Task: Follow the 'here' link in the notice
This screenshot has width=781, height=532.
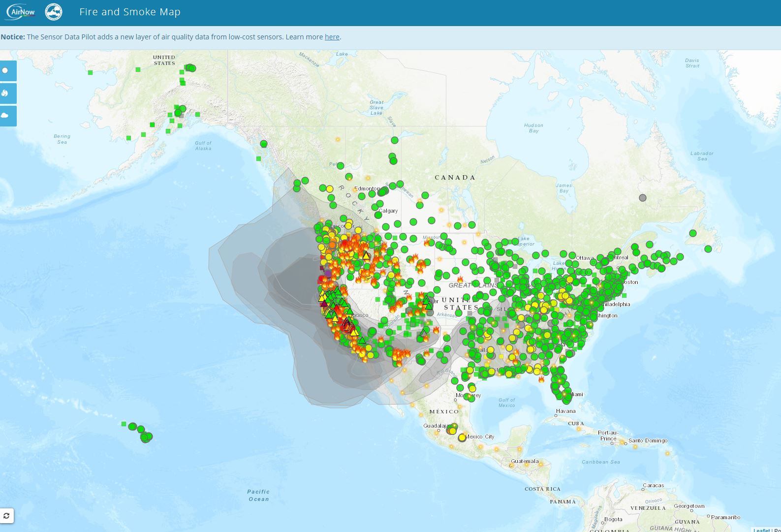Action: pos(332,37)
